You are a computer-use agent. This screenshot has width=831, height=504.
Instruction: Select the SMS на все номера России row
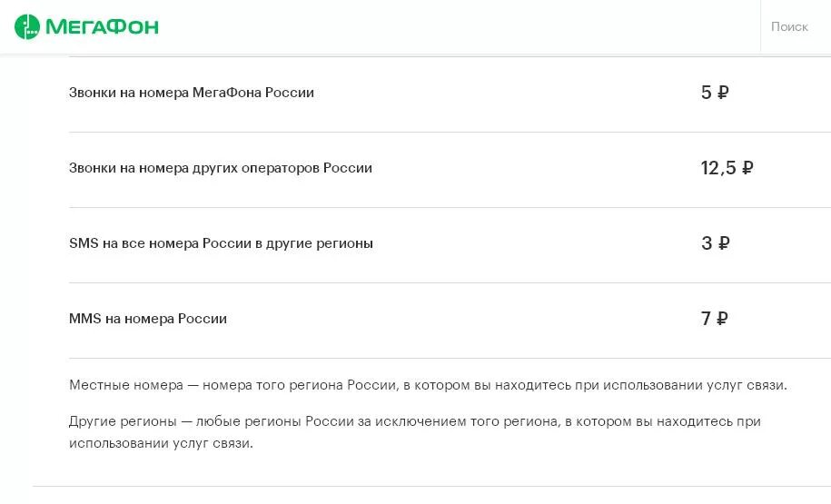[221, 243]
